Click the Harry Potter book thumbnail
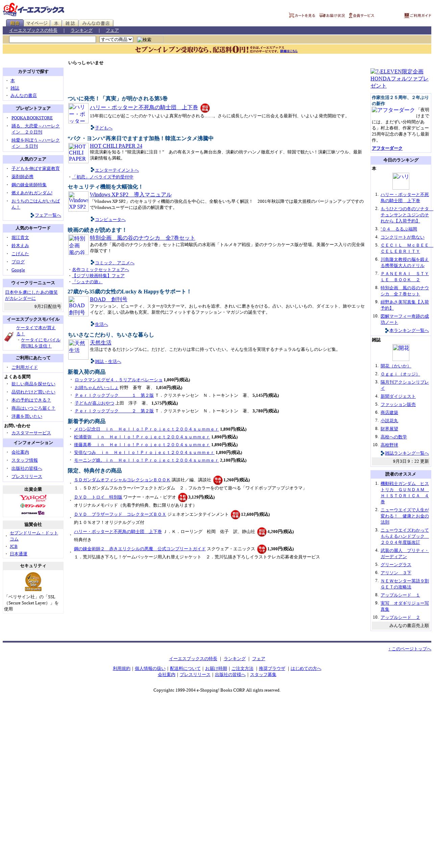This screenshot has height=868, width=434. tap(78, 113)
